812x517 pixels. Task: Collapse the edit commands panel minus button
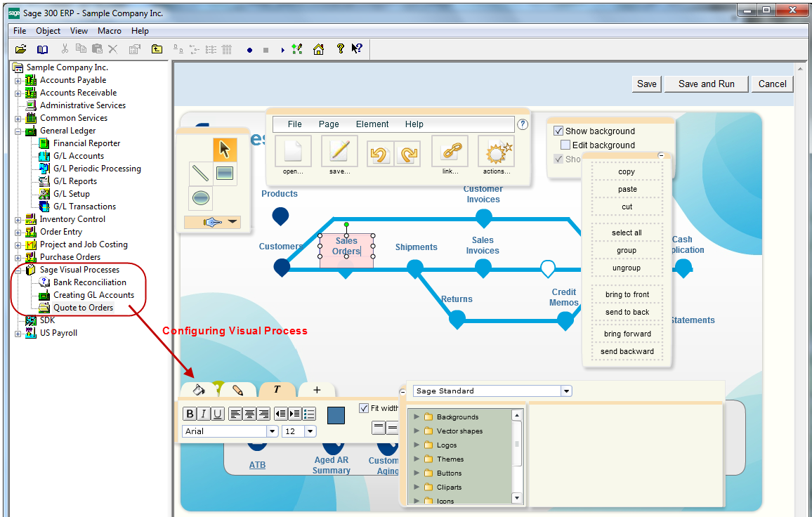pyautogui.click(x=661, y=155)
